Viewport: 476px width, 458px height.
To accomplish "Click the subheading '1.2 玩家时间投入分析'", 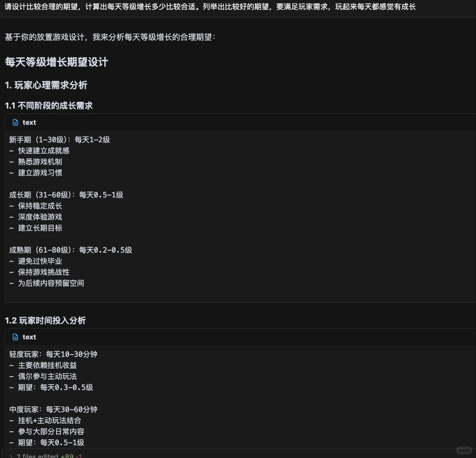I will [x=45, y=321].
